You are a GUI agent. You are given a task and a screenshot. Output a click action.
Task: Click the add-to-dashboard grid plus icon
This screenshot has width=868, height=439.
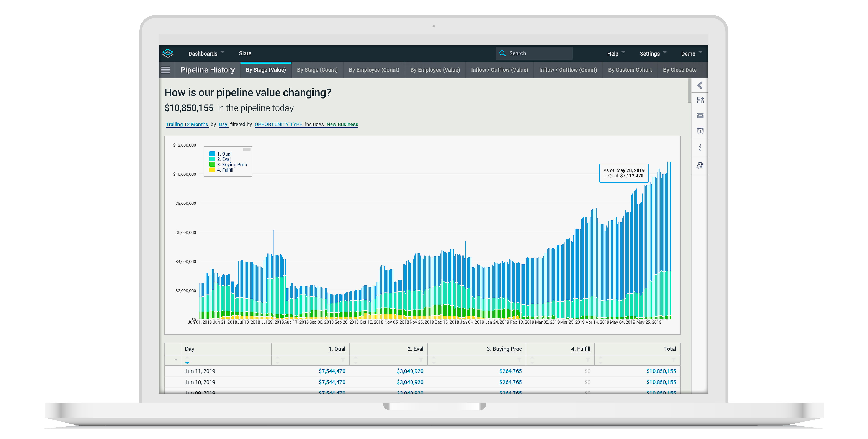pos(700,100)
